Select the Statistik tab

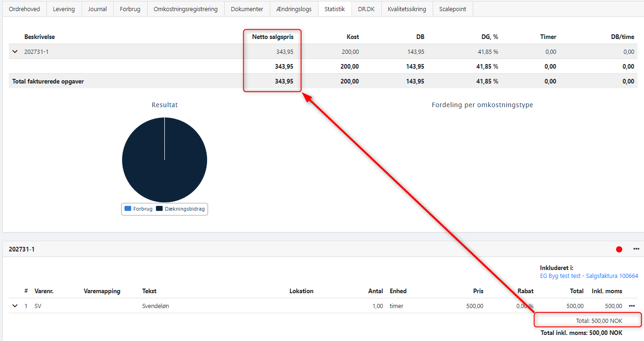coord(335,9)
